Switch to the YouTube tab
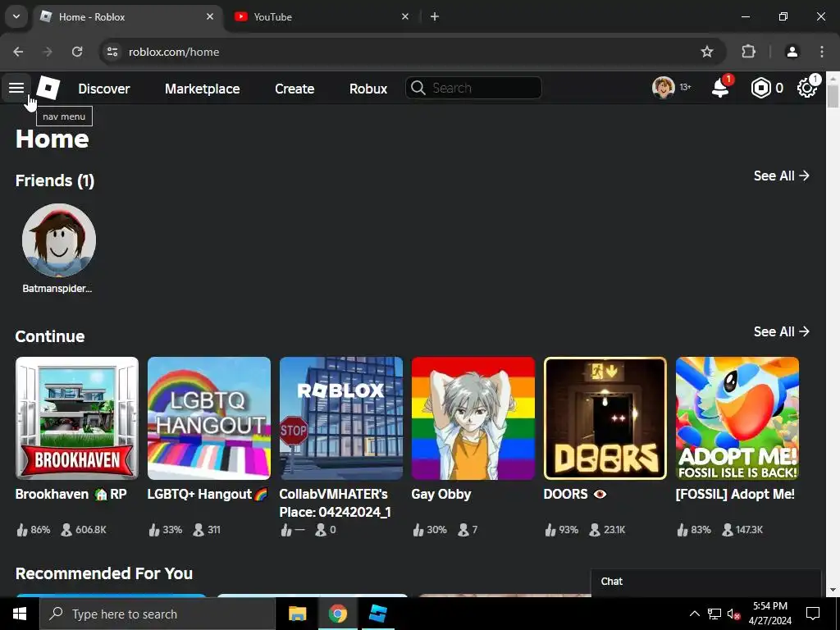The width and height of the screenshot is (840, 630). (x=321, y=16)
